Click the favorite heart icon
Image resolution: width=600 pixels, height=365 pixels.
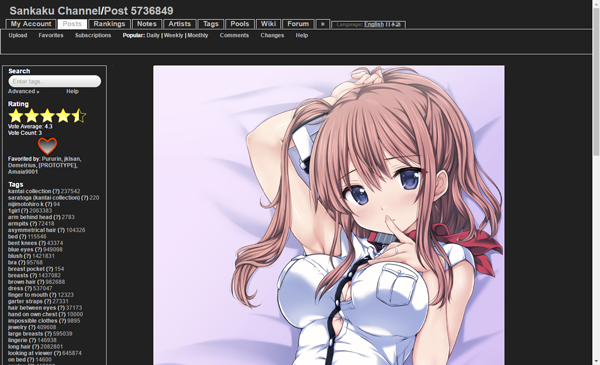pos(47,146)
